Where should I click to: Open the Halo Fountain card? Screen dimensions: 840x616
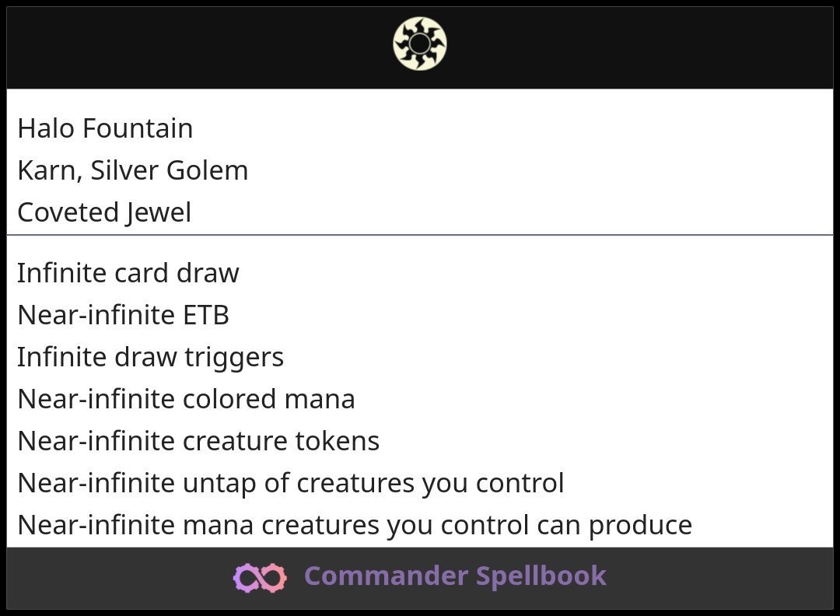tap(105, 128)
